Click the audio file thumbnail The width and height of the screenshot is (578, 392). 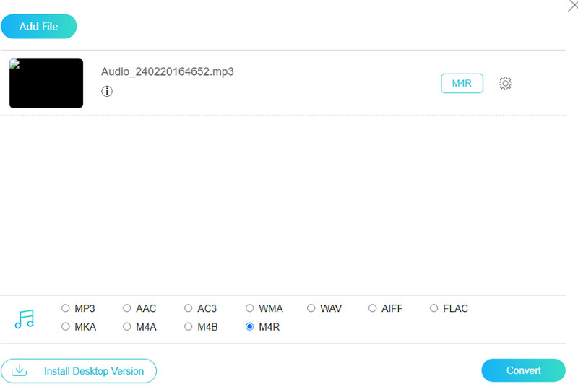pyautogui.click(x=46, y=84)
